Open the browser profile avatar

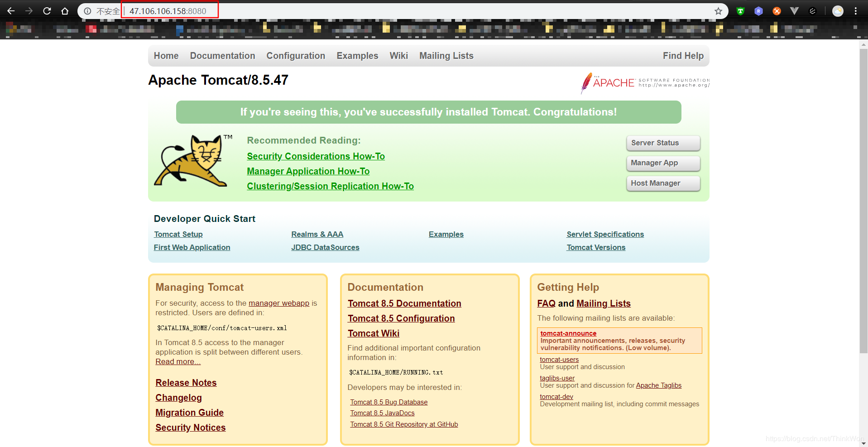[838, 11]
